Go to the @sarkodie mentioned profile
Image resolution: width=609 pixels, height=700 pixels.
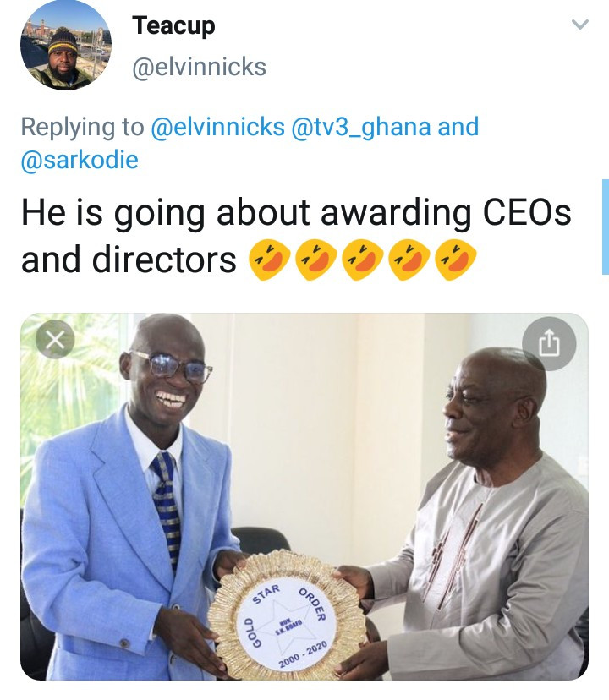coord(80,160)
